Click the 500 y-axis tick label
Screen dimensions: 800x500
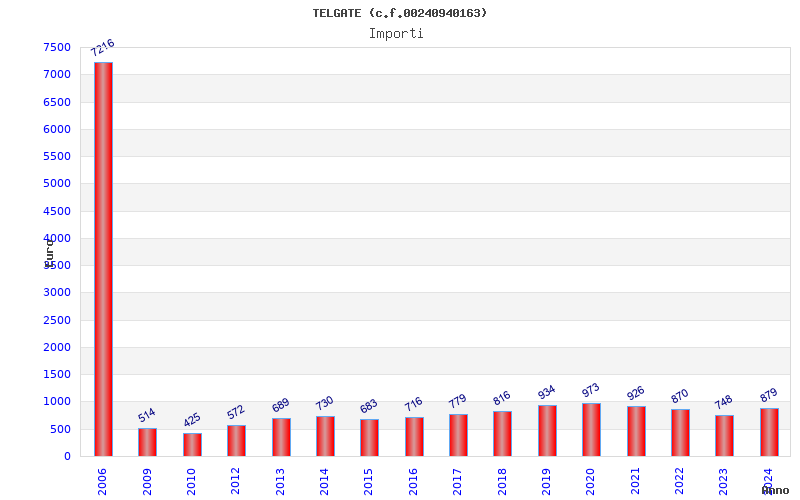pos(61,430)
